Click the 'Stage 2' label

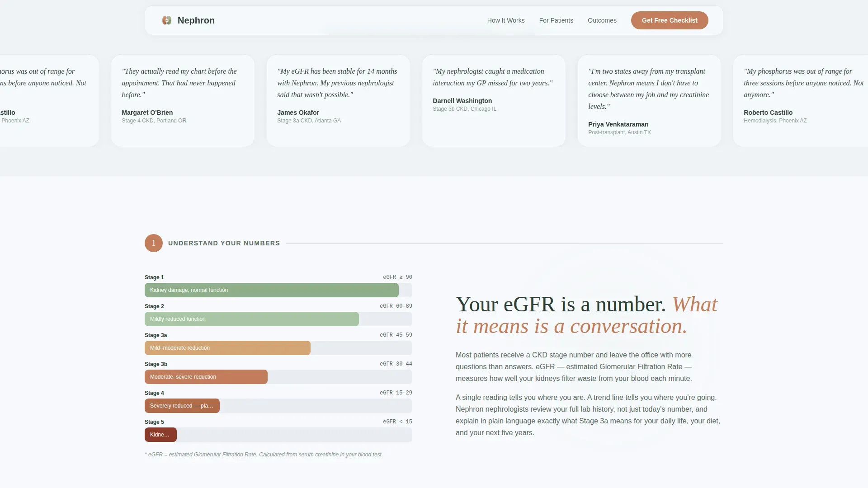click(x=154, y=306)
